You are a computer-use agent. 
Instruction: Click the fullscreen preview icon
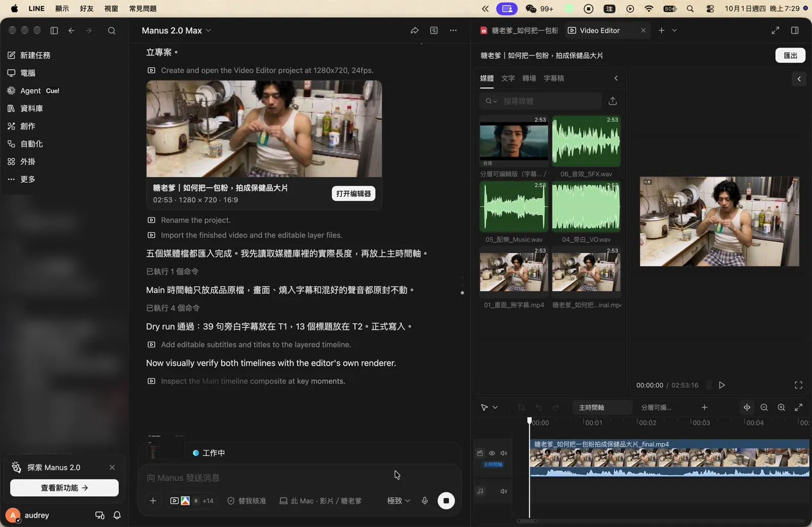[x=798, y=385]
